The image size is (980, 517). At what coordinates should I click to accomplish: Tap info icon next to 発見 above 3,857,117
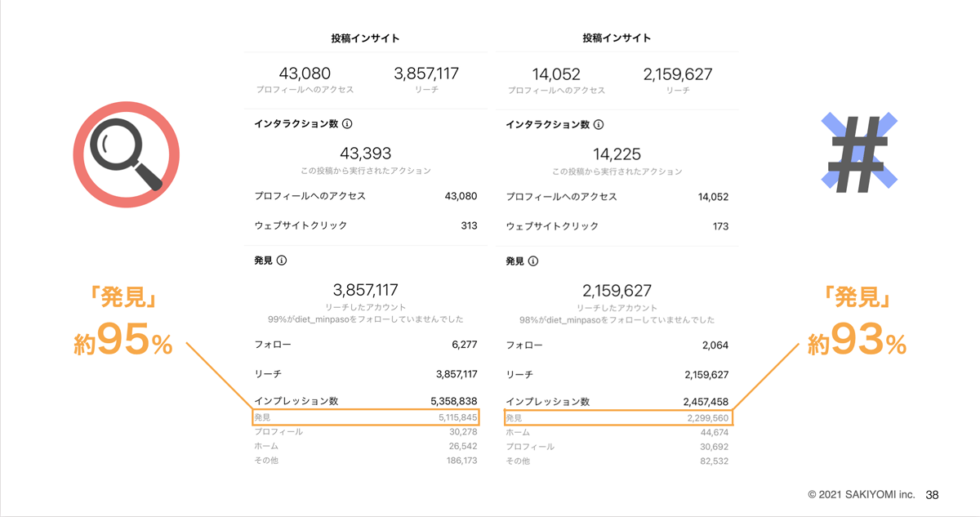[x=282, y=261]
